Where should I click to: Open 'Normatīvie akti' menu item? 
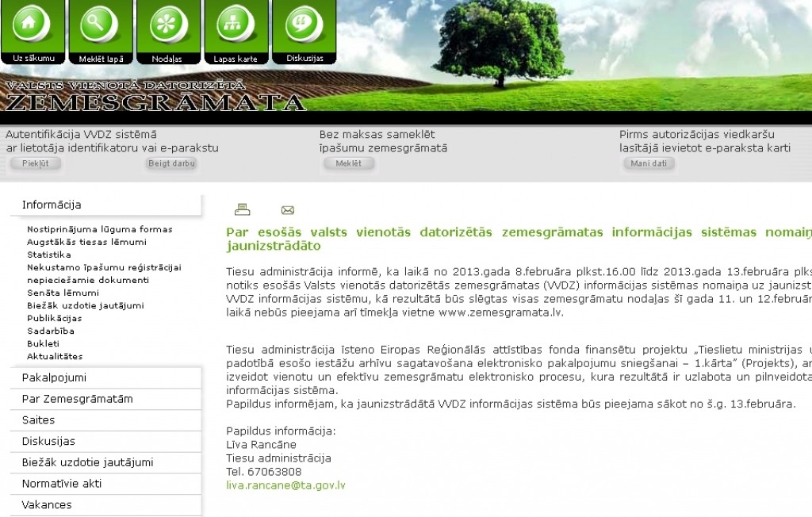point(62,484)
